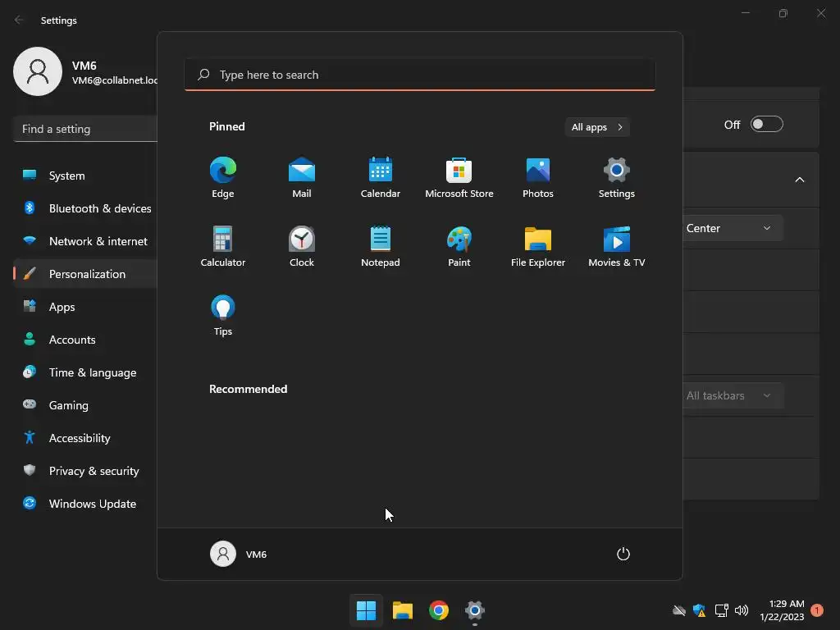
Task: Open the notification badge on taskbar
Action: pyautogui.click(x=817, y=610)
